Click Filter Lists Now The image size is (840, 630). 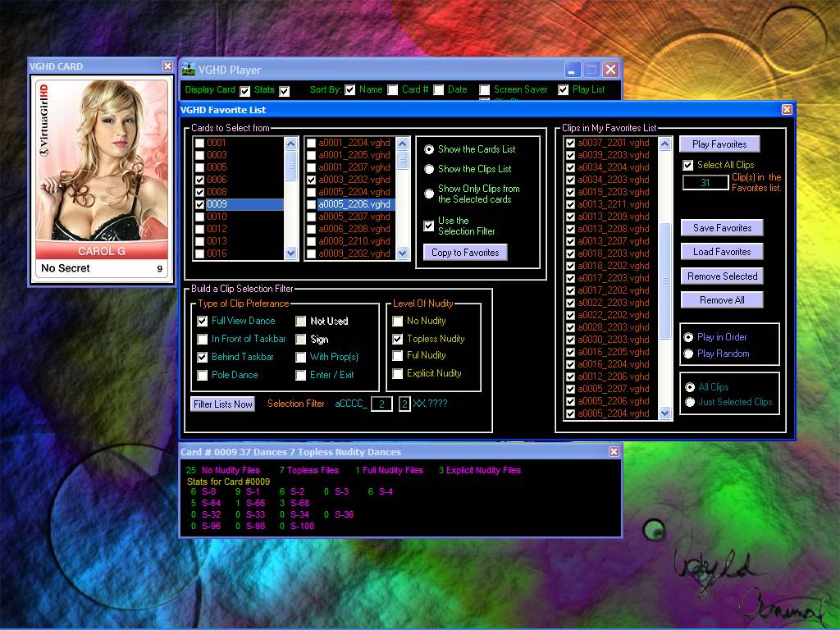223,404
